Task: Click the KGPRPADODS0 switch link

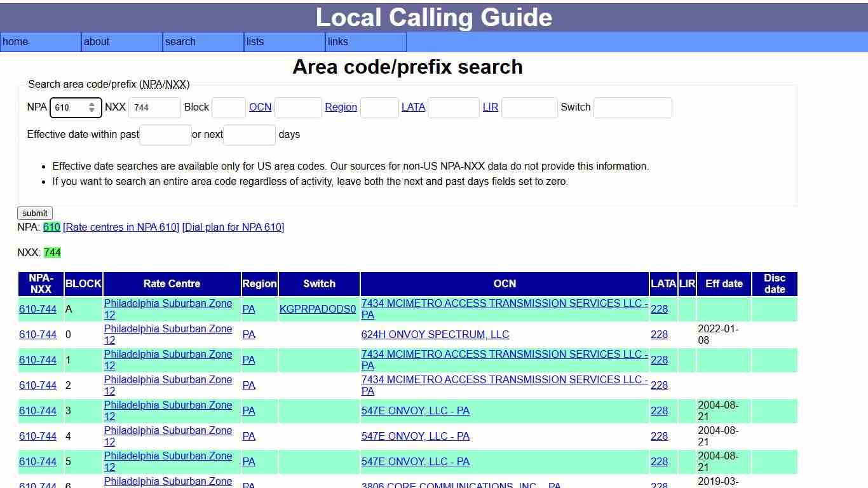Action: (318, 309)
